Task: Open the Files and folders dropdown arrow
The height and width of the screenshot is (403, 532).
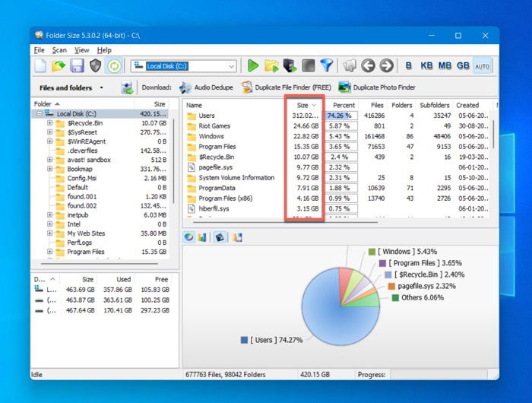Action: click(101, 88)
